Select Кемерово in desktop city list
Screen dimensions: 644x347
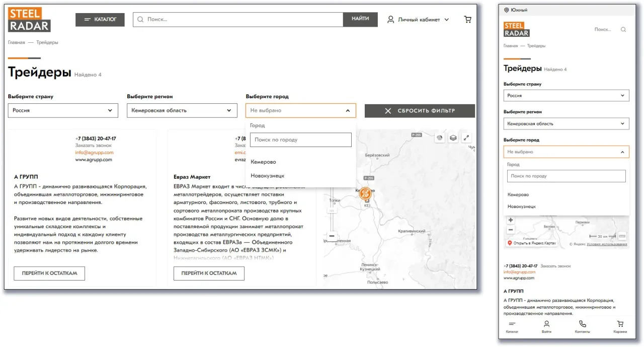(x=263, y=162)
